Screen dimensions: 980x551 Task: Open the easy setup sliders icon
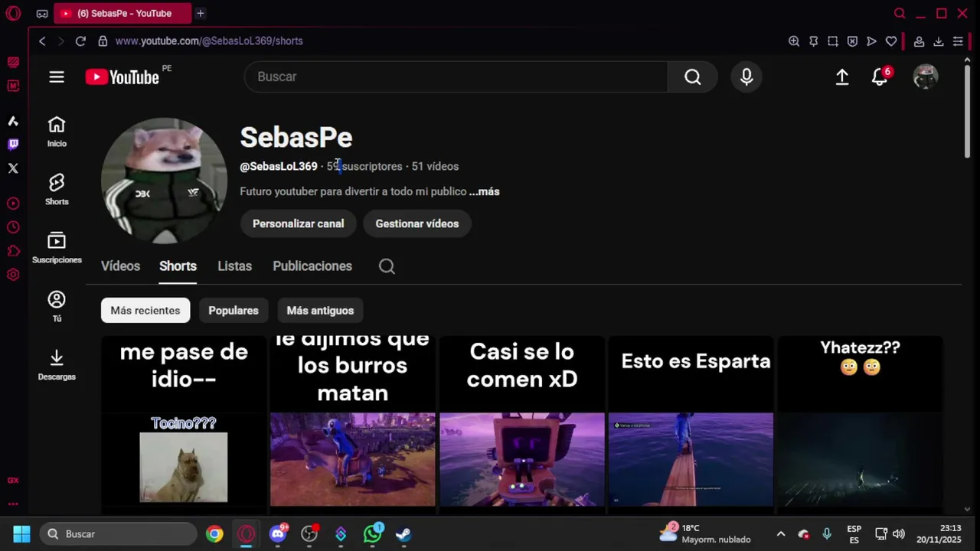pos(958,41)
